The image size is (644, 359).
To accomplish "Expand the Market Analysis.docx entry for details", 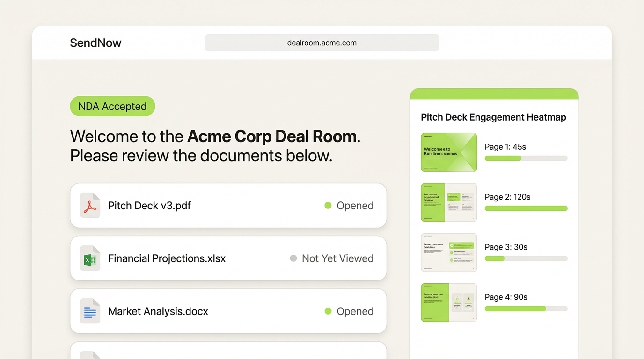I will click(228, 311).
